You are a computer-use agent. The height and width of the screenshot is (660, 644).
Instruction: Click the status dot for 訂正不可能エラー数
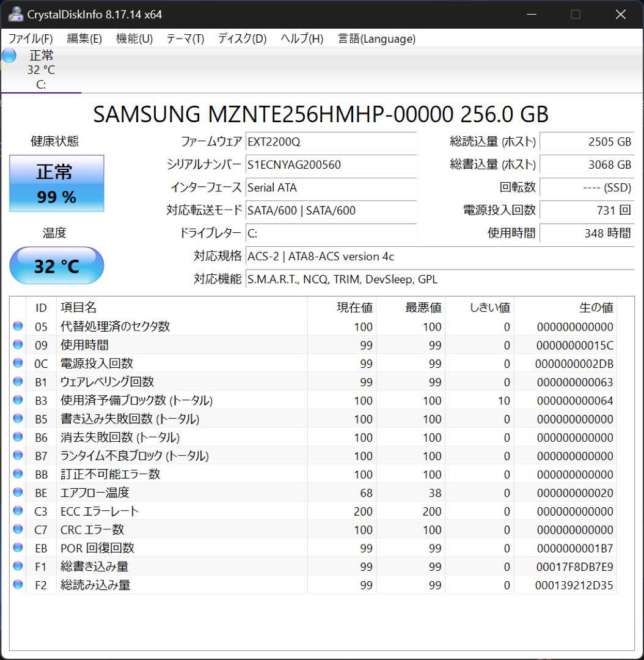[x=18, y=474]
